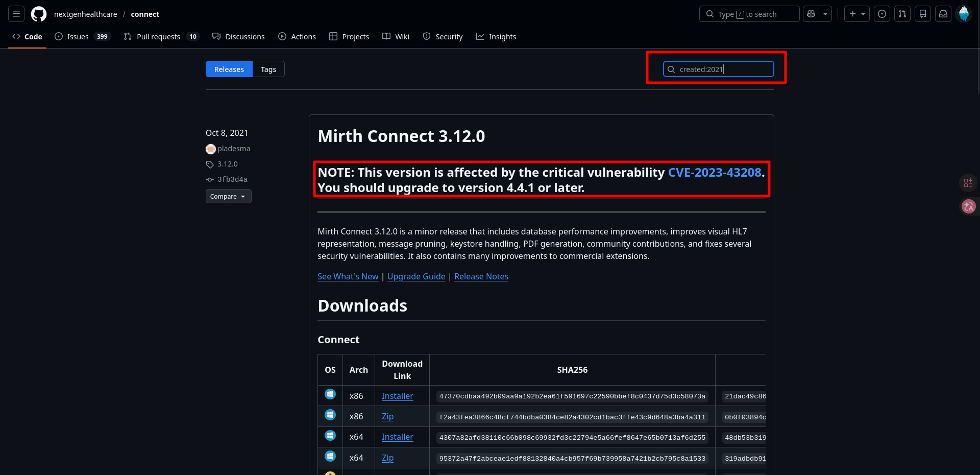This screenshot has height=475, width=980.
Task: Expand the Copilot dropdown arrow
Action: click(x=825, y=14)
